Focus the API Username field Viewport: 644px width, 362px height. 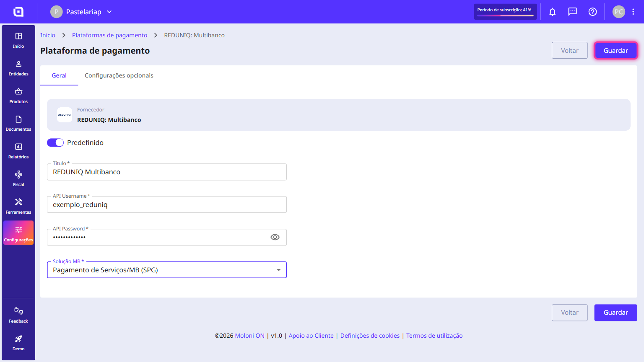167,204
